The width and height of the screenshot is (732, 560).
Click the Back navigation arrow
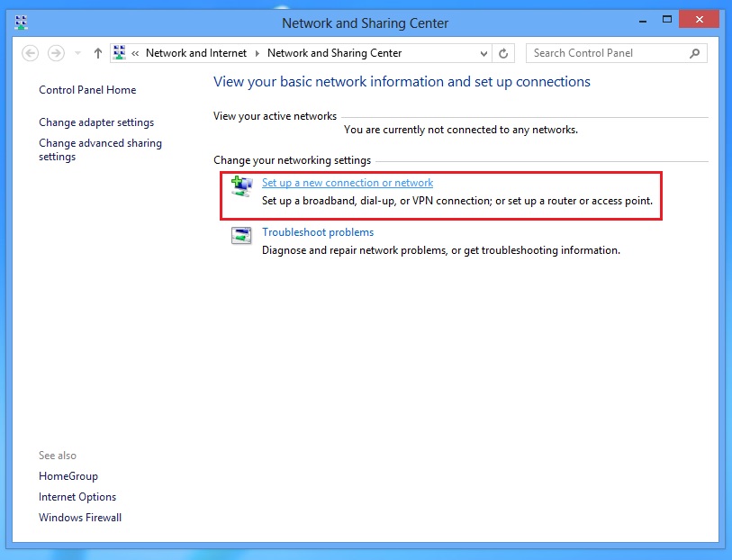point(31,53)
